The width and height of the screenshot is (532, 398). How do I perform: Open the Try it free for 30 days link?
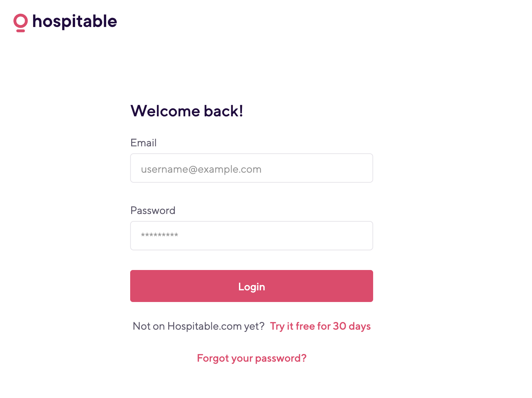[x=320, y=326]
